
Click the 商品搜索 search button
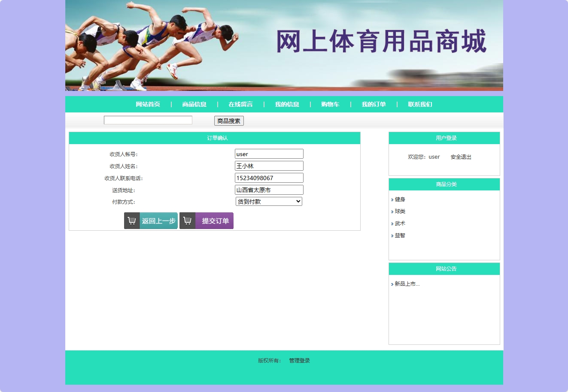tap(228, 121)
